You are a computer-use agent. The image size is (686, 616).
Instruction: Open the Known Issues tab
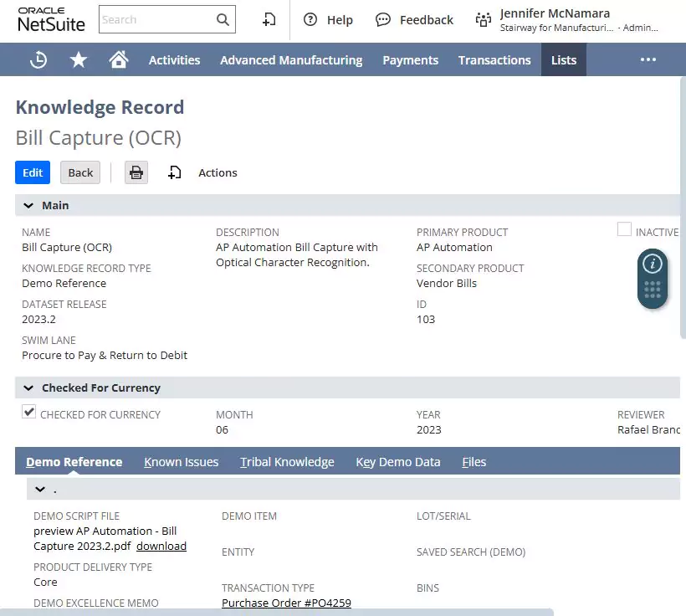pyautogui.click(x=182, y=462)
